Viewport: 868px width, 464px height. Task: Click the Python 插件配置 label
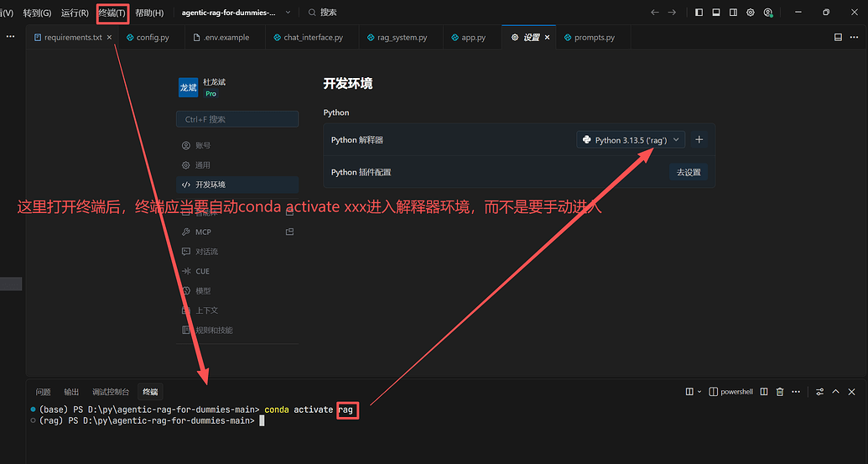(361, 172)
